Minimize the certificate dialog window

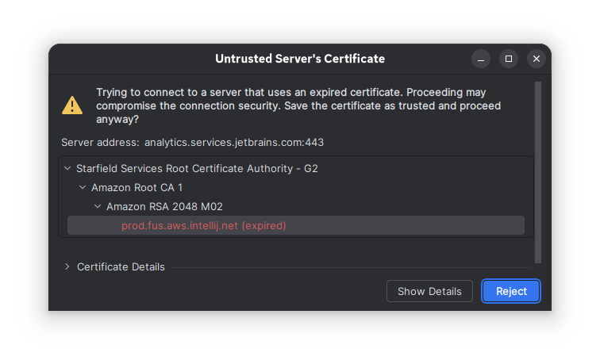[481, 59]
